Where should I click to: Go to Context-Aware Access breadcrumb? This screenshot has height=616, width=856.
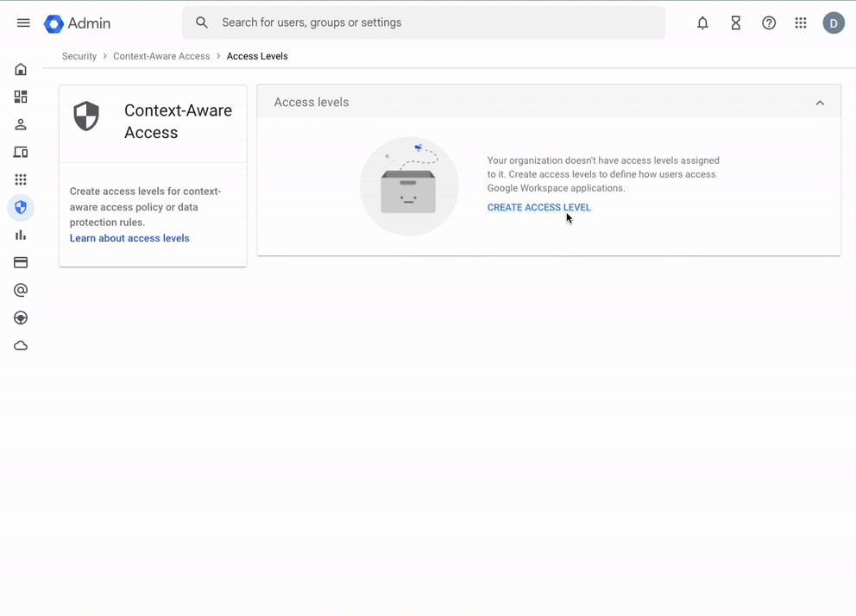pyautogui.click(x=161, y=56)
